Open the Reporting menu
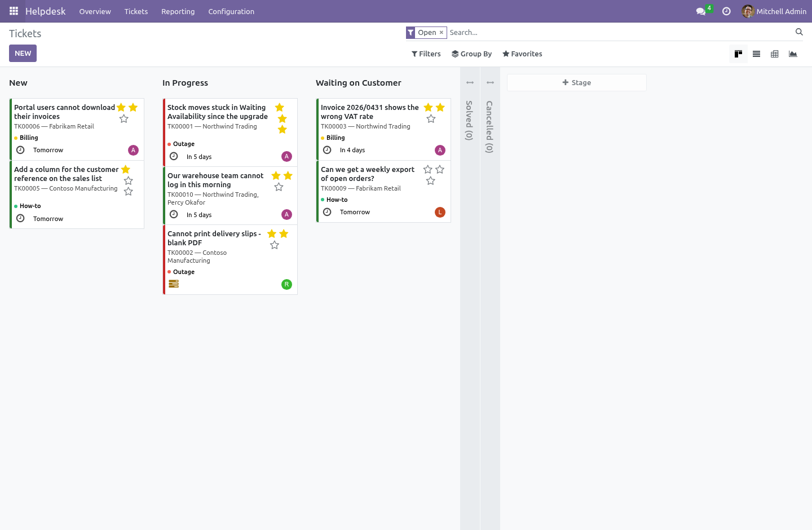The width and height of the screenshot is (812, 530). pos(178,11)
